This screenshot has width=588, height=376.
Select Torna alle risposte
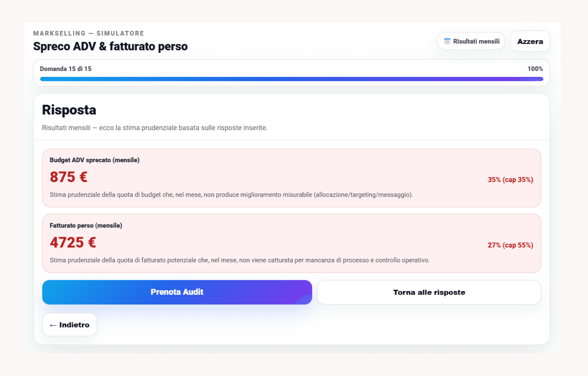click(x=429, y=292)
